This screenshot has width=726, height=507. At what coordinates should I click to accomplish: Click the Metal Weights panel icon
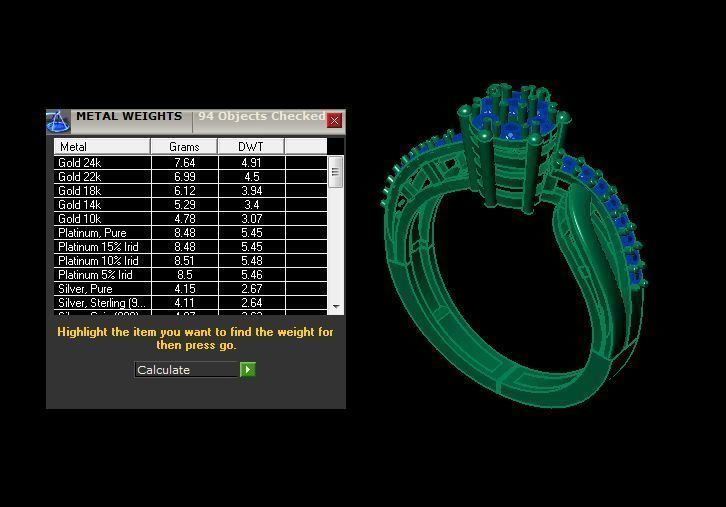click(58, 122)
